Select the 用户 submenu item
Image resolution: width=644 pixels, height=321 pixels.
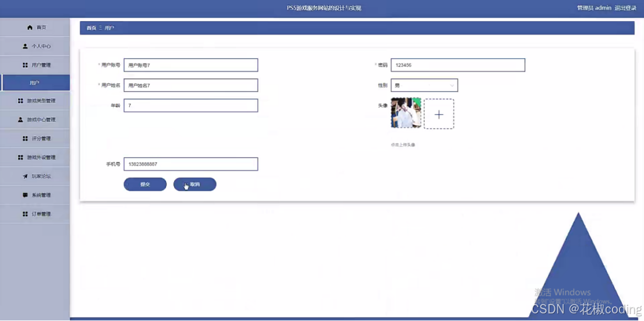[x=35, y=83]
